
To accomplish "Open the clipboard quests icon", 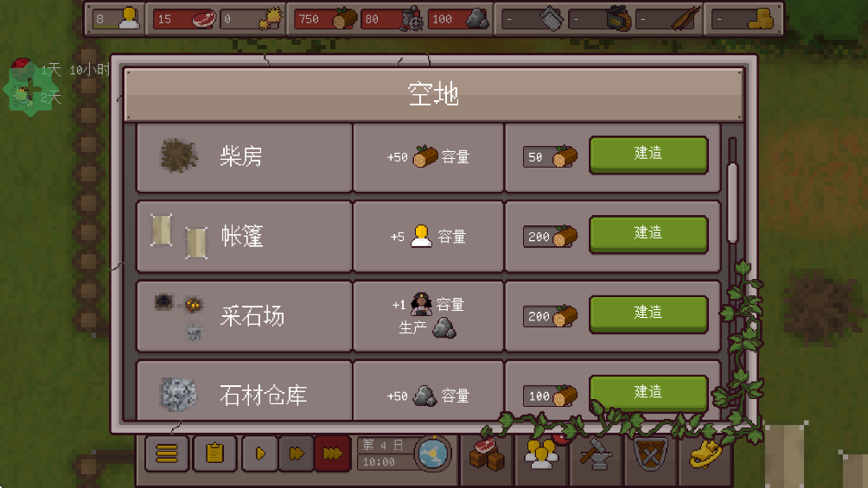I will pos(214,453).
